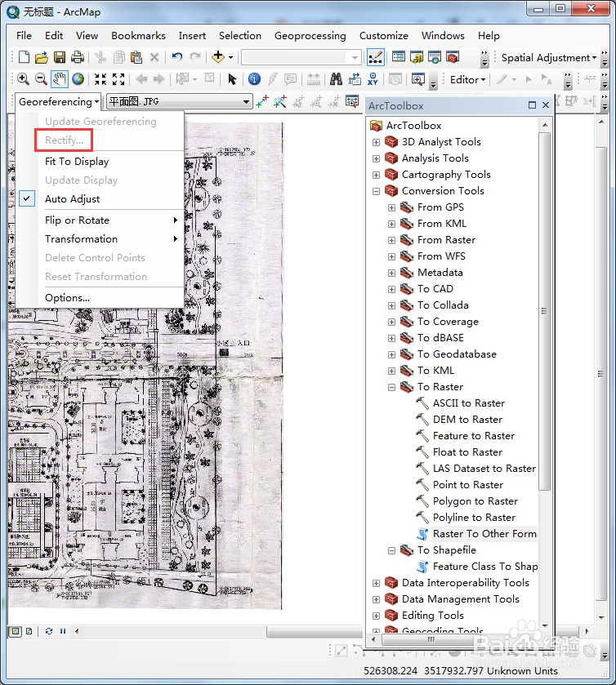
Task: Open the Georeferencing dropdown menu
Action: (58, 102)
